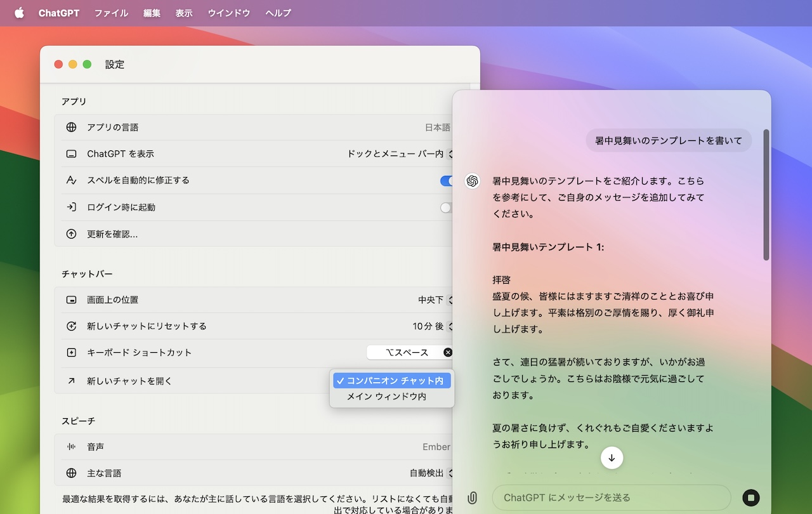Viewport: 812px width, 514px height.
Task: Click the アプリ section header
Action: pos(74,102)
